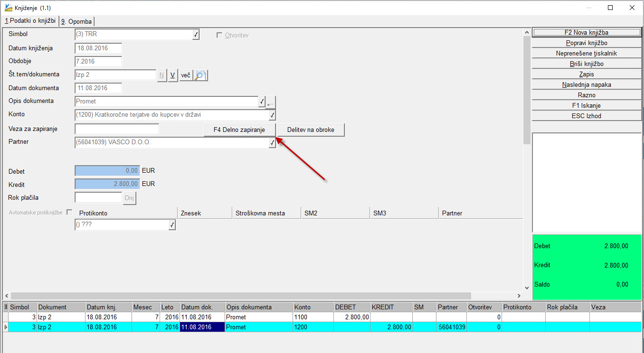Click Briši knjižbo button
This screenshot has height=353, width=644.
[x=587, y=64]
